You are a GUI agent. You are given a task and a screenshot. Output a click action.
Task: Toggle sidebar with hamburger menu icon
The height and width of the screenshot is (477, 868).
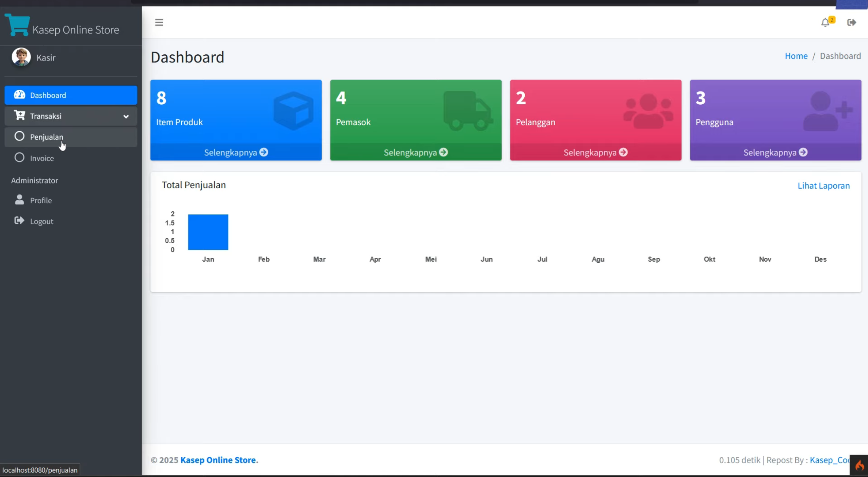coord(159,22)
